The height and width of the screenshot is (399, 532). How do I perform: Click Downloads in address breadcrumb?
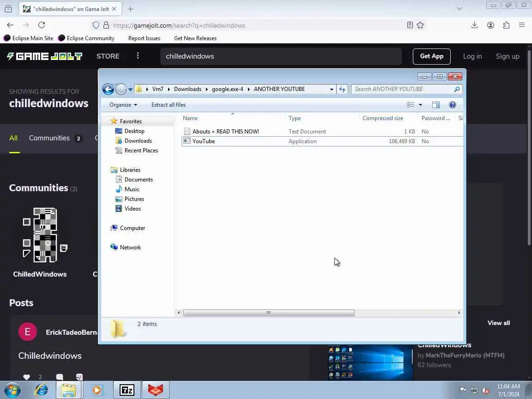(187, 89)
